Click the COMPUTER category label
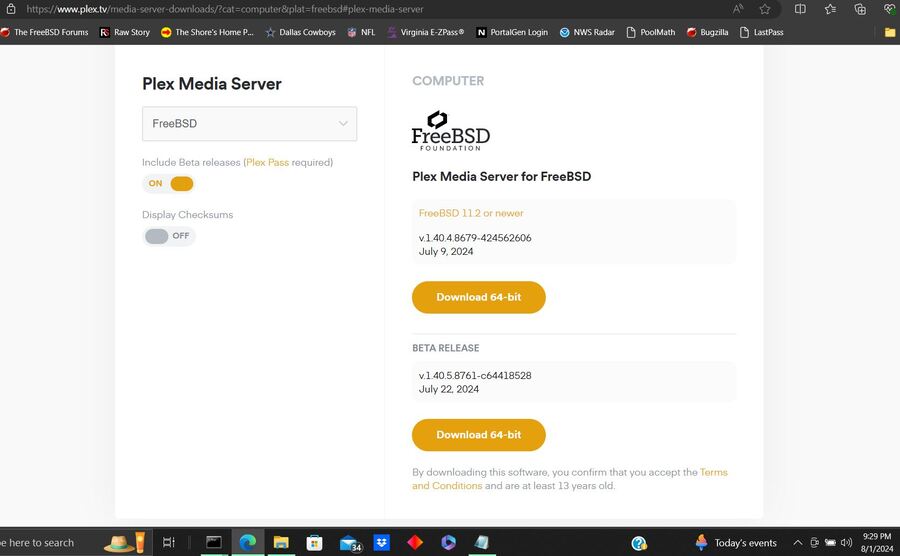 pyautogui.click(x=448, y=81)
